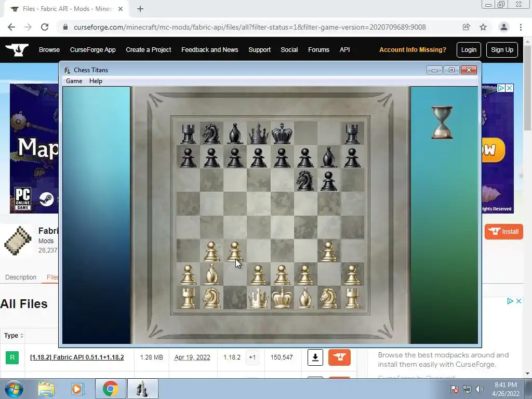Image resolution: width=532 pixels, height=399 pixels.
Task: Open the API nav link
Action: pyautogui.click(x=345, y=50)
